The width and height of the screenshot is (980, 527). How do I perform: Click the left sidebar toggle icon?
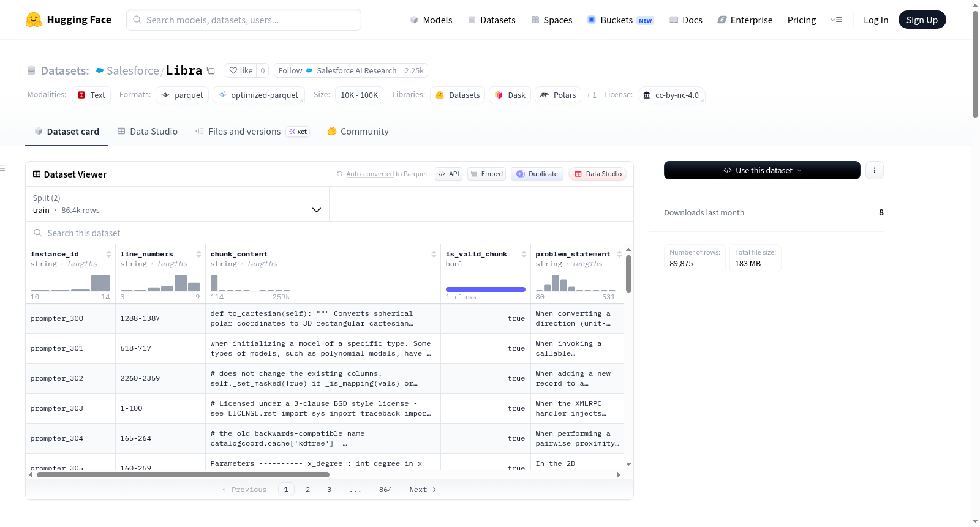(x=2, y=168)
